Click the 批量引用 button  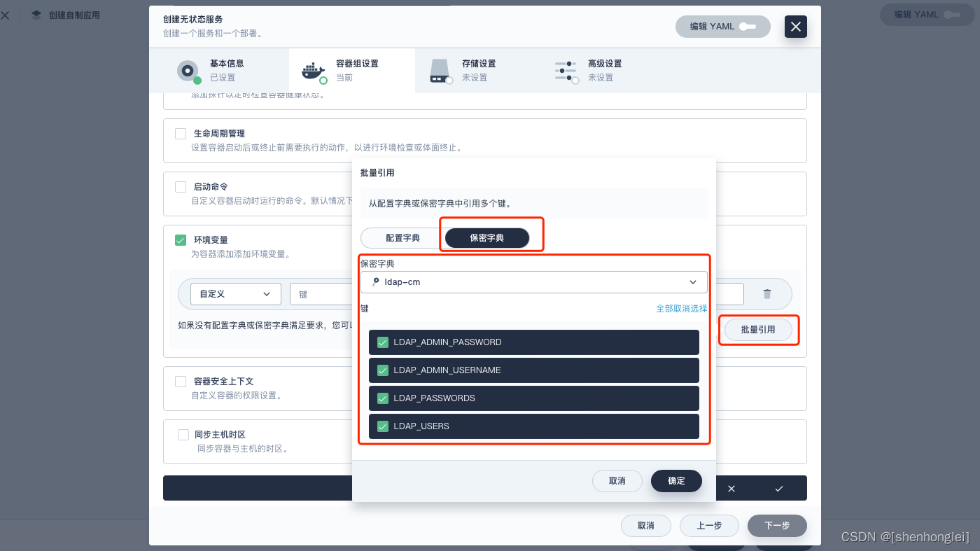pyautogui.click(x=758, y=329)
